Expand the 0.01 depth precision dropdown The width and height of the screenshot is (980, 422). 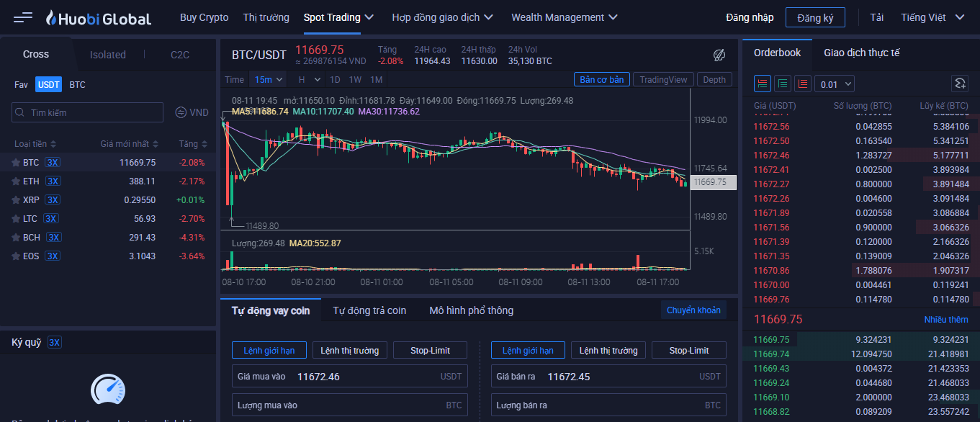tap(835, 84)
